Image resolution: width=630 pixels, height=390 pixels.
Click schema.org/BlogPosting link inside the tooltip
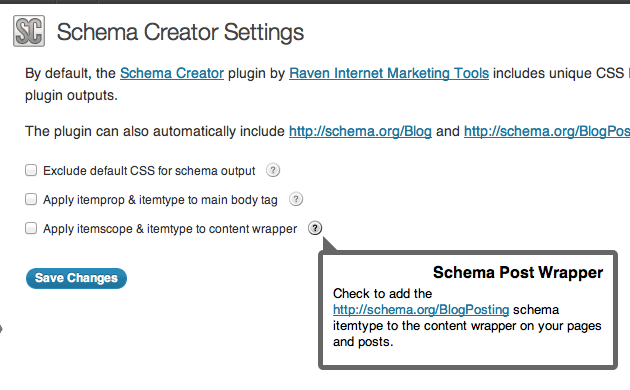coord(421,310)
